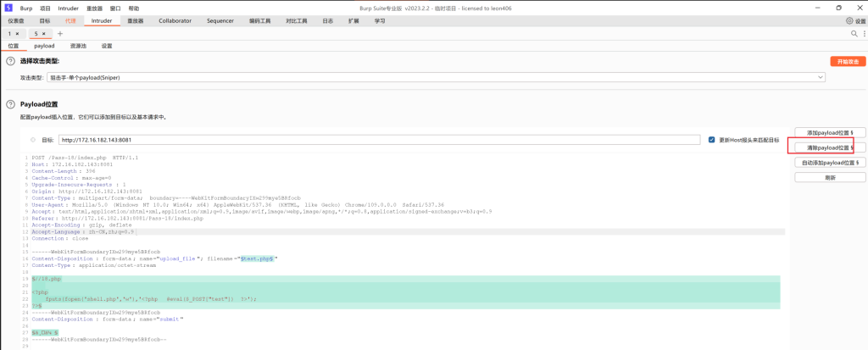Click the POST /Pass-18/index.php request line
The height and width of the screenshot is (350, 868).
(85, 158)
